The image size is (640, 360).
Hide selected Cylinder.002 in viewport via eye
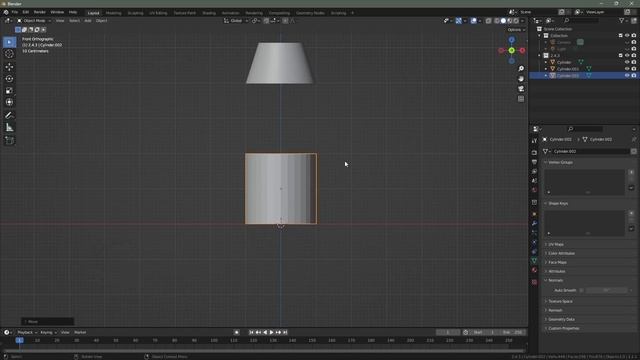[x=627, y=76]
